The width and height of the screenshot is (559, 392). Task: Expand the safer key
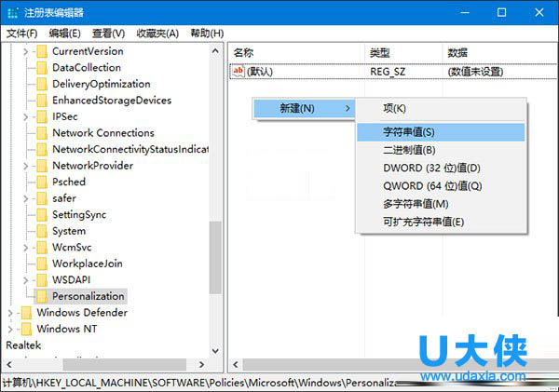(26, 198)
